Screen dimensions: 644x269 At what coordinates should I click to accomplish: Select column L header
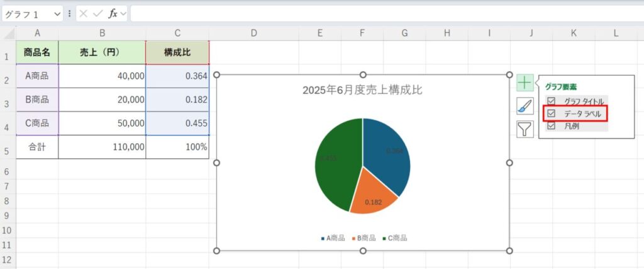coord(616,33)
